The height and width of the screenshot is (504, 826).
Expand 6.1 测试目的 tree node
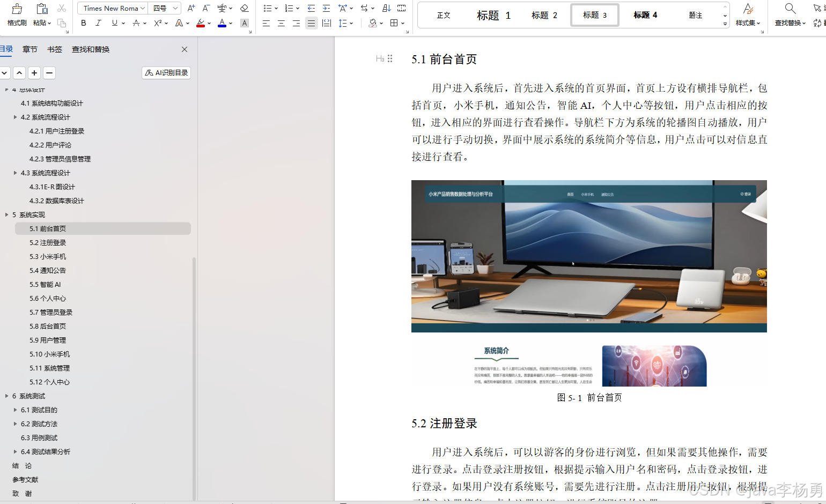(15, 410)
